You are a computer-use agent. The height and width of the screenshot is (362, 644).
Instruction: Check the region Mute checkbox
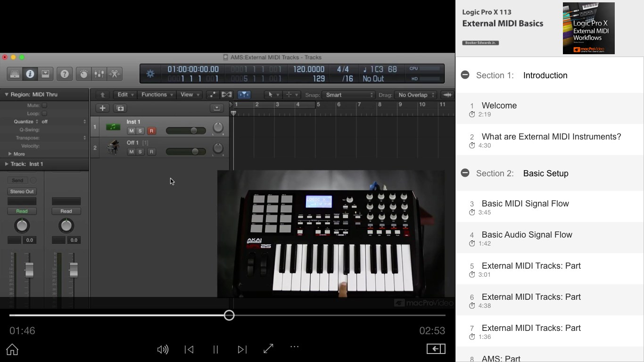tap(44, 106)
